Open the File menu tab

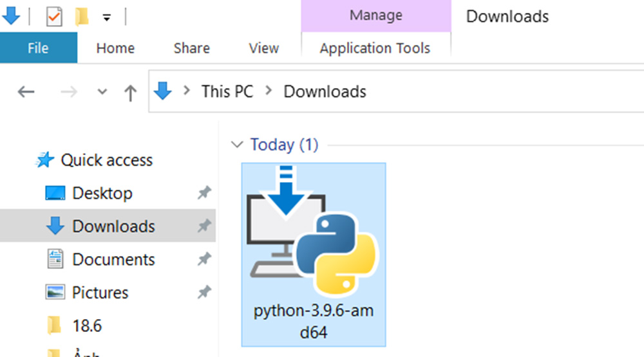[x=38, y=48]
